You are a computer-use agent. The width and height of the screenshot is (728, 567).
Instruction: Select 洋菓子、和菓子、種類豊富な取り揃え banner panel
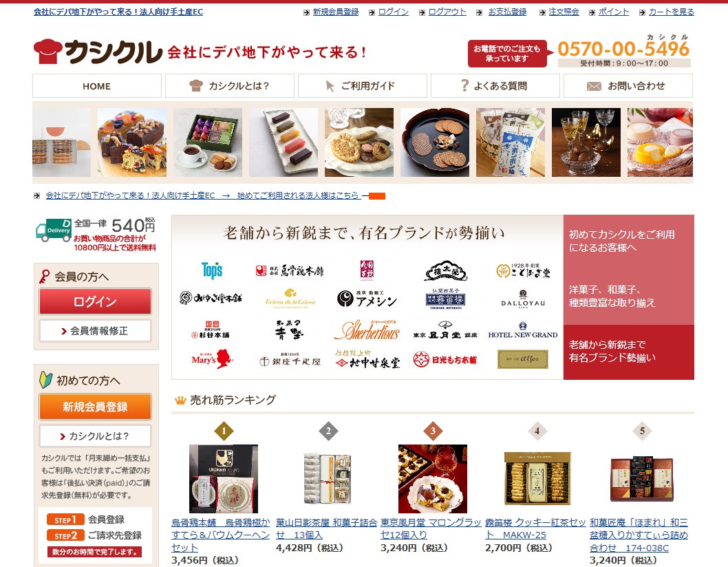click(x=629, y=297)
